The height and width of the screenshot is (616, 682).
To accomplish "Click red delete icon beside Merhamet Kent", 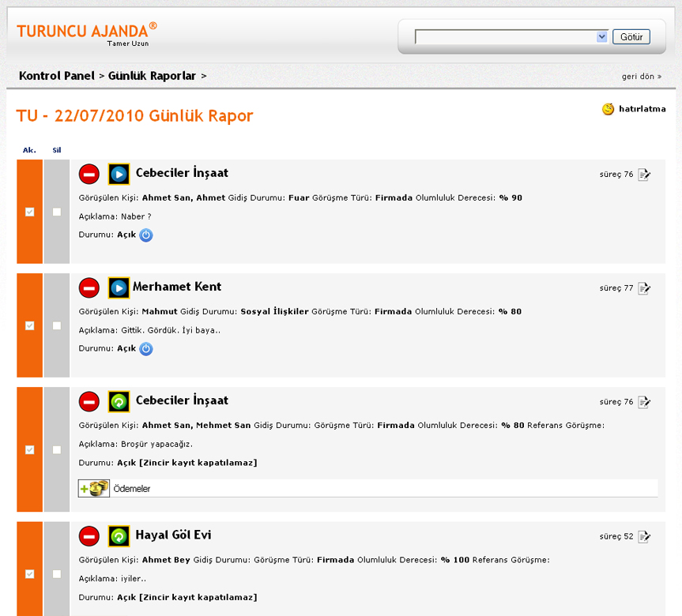I will click(89, 287).
